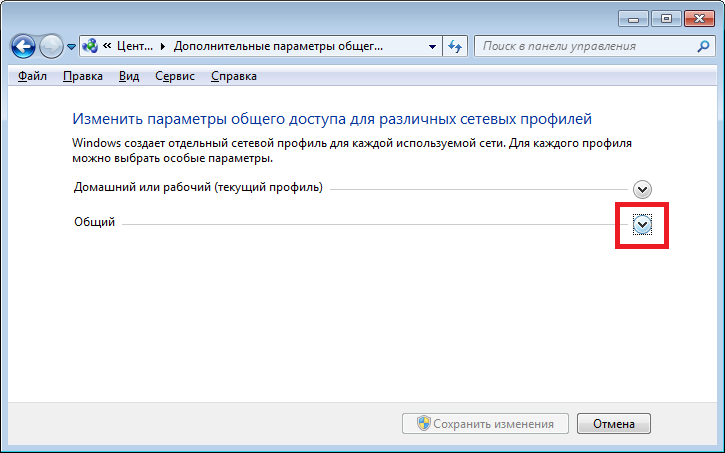
Task: Click the 'Цент...' breadcrumb in address bar
Action: 135,46
